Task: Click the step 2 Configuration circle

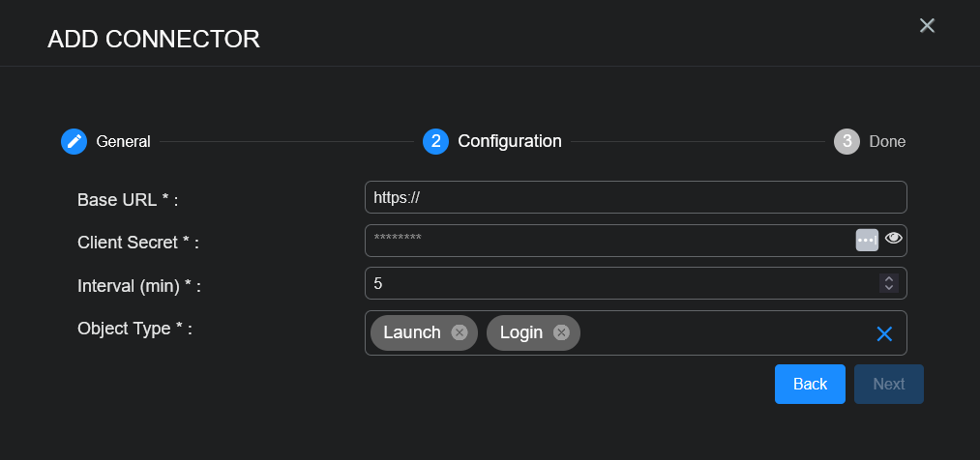Action: click(x=435, y=141)
